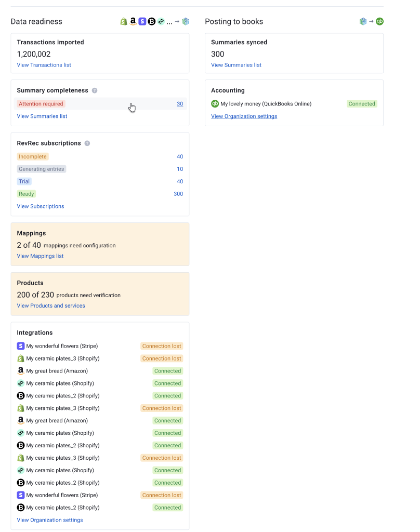Click the Amazon icon in Data readiness header
420x532 pixels.
point(133,21)
